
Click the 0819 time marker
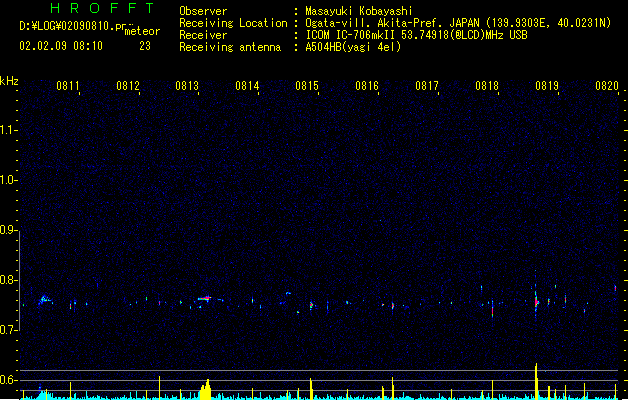click(x=547, y=85)
